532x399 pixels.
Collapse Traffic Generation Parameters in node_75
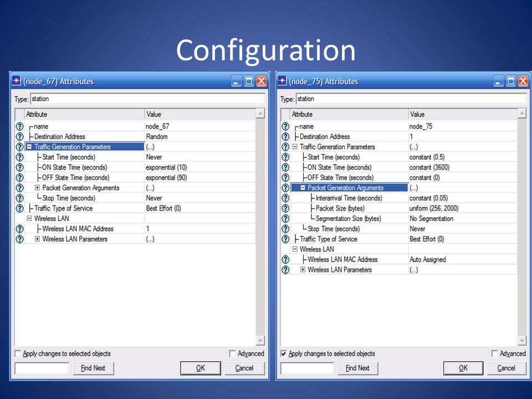(295, 147)
